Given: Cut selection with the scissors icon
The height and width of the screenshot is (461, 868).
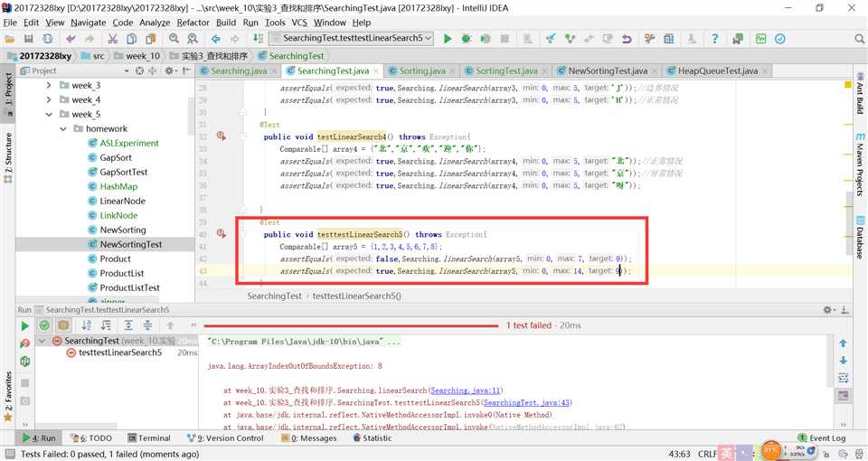Looking at the screenshot, I should tap(112, 39).
